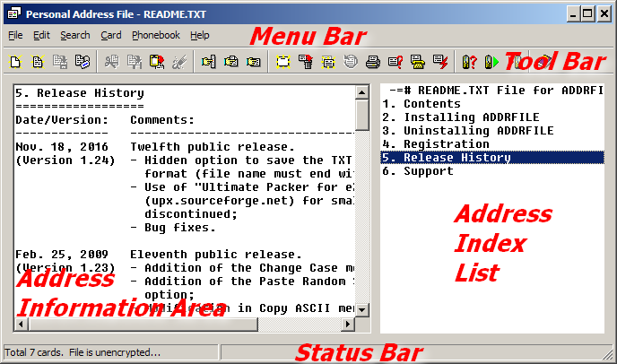The height and width of the screenshot is (364, 617).
Task: Click the '(Version 1.24)' text
Action: [x=65, y=160]
